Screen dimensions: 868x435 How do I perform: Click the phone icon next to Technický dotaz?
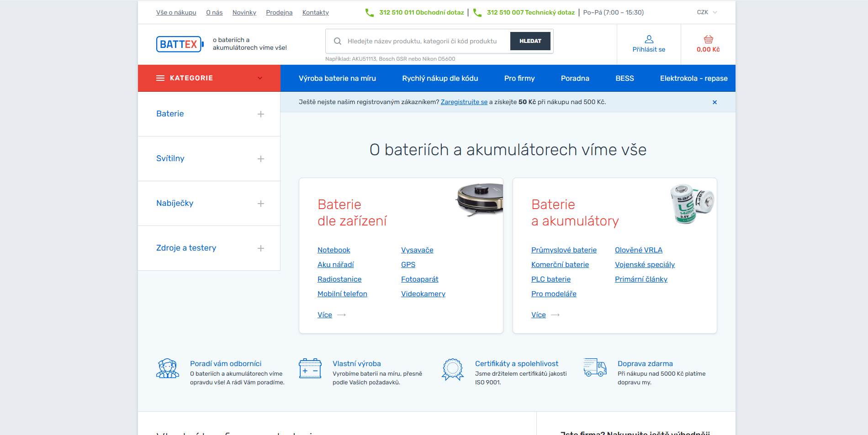(x=477, y=12)
